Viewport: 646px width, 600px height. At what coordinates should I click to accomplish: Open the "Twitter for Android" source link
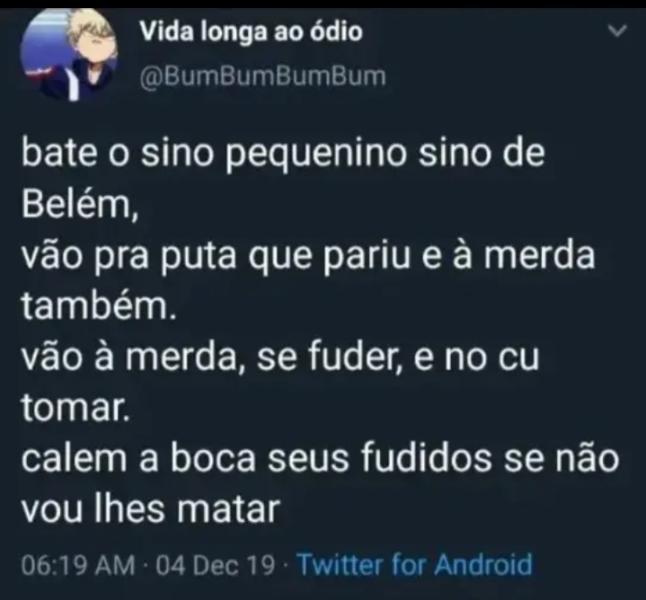415,565
